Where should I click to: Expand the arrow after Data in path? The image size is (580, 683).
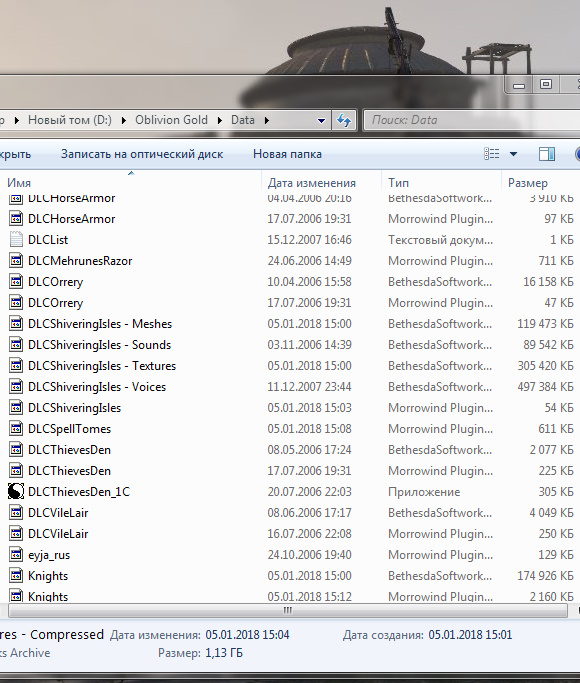[266, 120]
